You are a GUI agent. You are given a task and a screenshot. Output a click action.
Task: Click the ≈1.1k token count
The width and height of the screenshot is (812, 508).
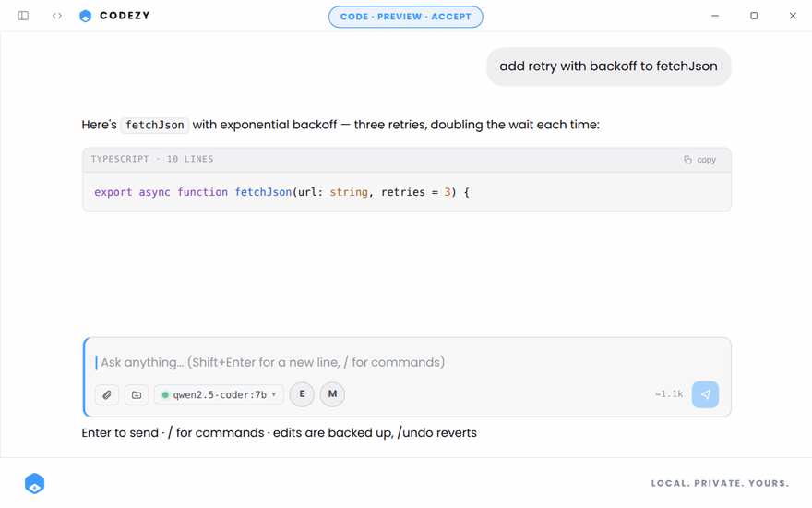pos(669,394)
